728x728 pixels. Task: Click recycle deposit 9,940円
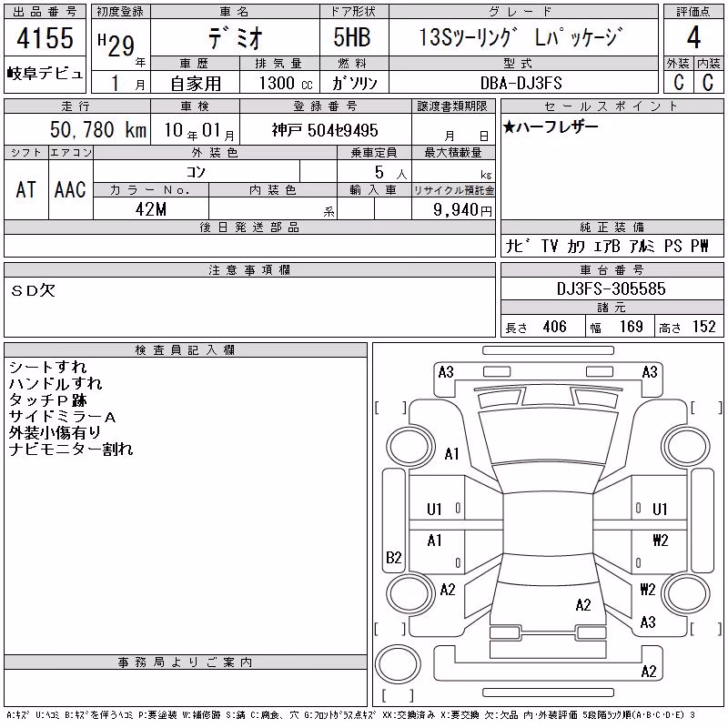click(462, 210)
